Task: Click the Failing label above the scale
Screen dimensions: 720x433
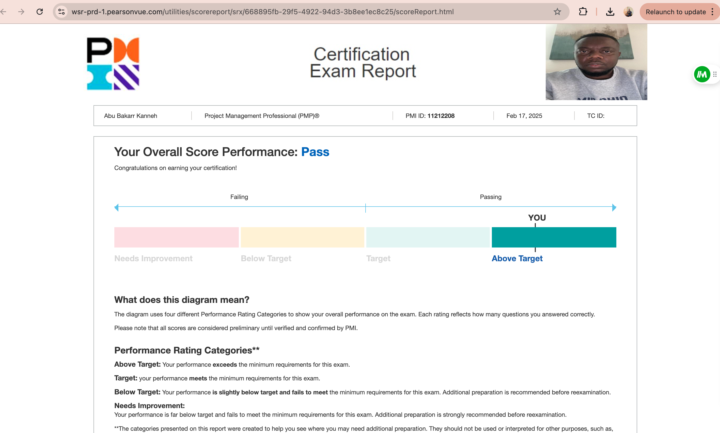Action: tap(239, 197)
